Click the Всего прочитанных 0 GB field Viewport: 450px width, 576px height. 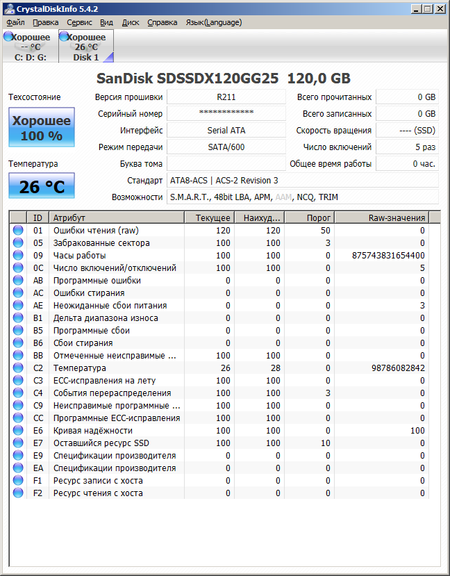click(x=407, y=97)
